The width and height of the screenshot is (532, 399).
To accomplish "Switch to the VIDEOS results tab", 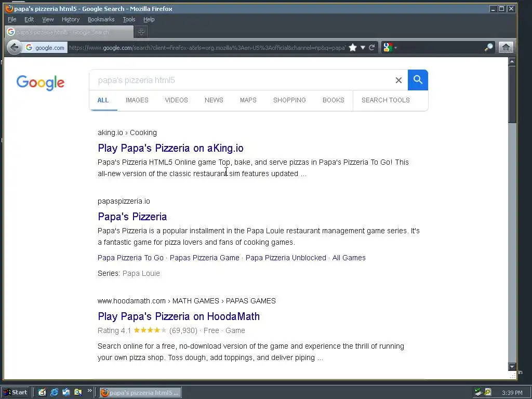I will click(176, 100).
